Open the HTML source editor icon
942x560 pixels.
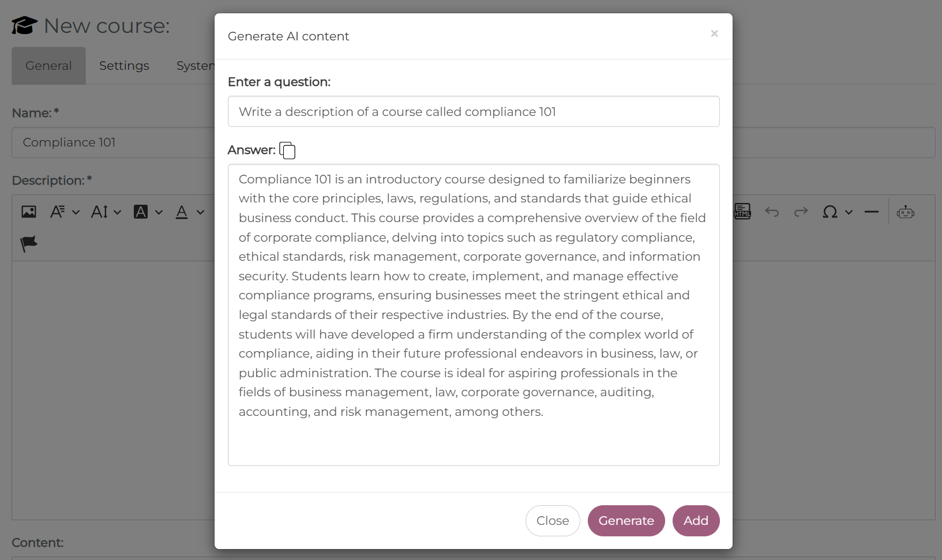[x=742, y=212]
